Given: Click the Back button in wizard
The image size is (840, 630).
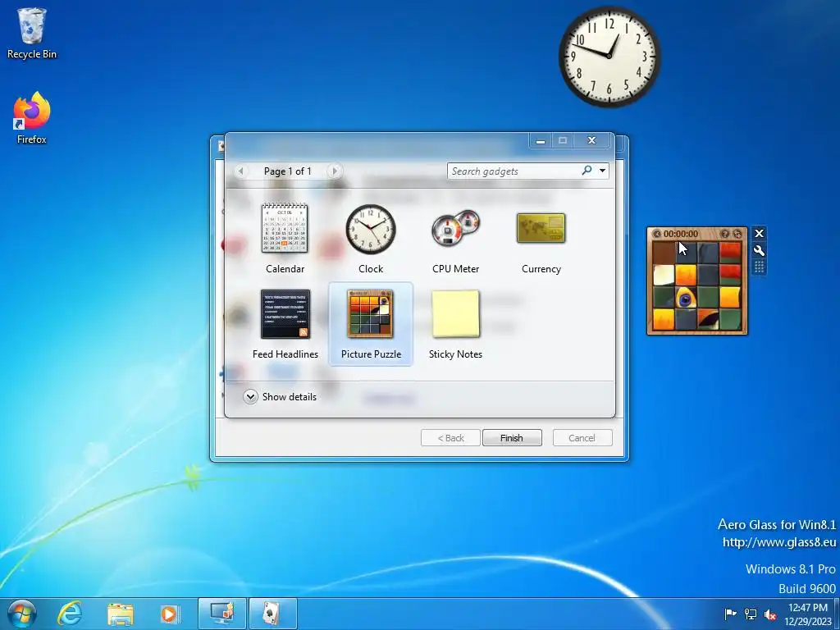Looking at the screenshot, I should tap(450, 438).
